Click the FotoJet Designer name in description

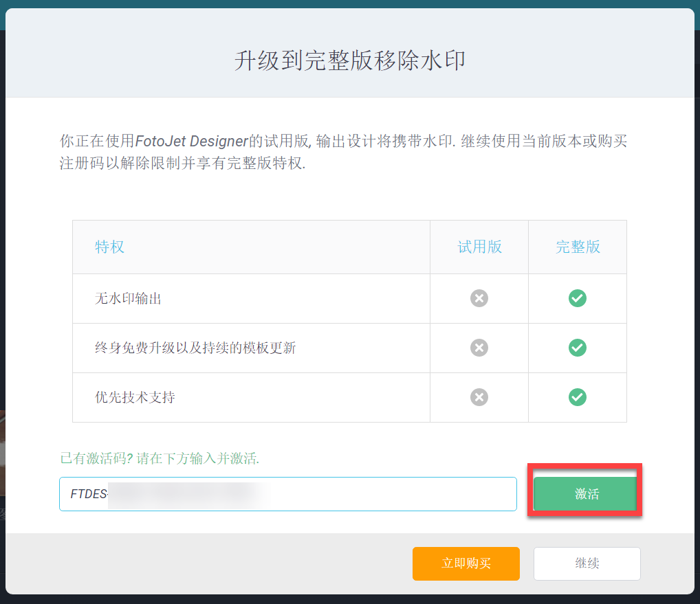click(191, 142)
